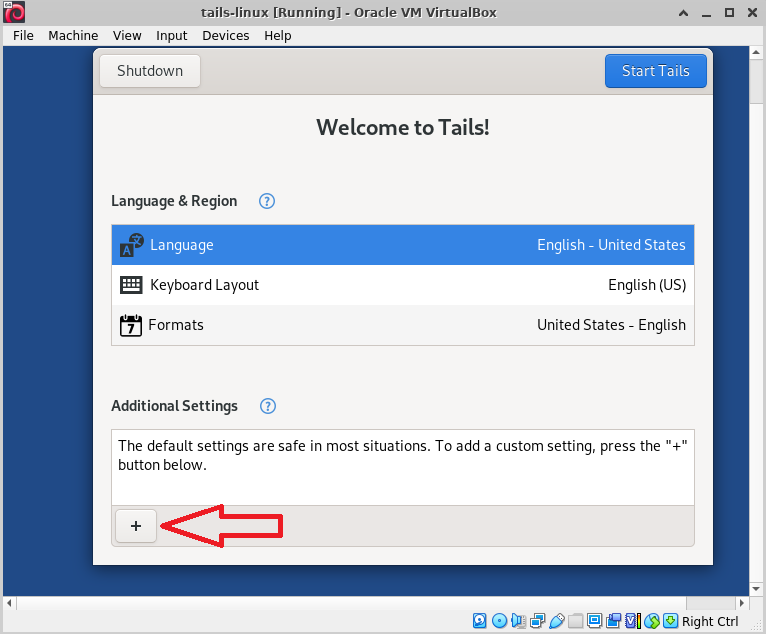Click the Right Ctrl host key label

tap(710, 621)
